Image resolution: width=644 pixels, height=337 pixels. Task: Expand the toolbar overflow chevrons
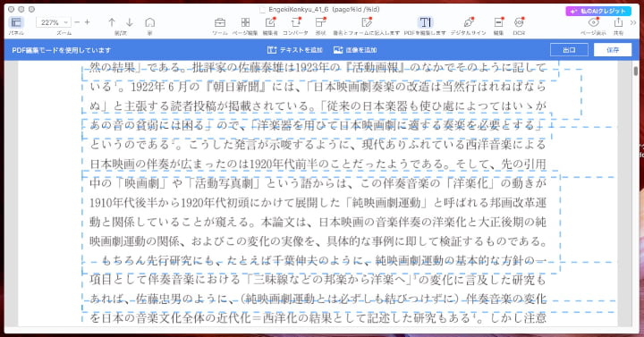(633, 22)
